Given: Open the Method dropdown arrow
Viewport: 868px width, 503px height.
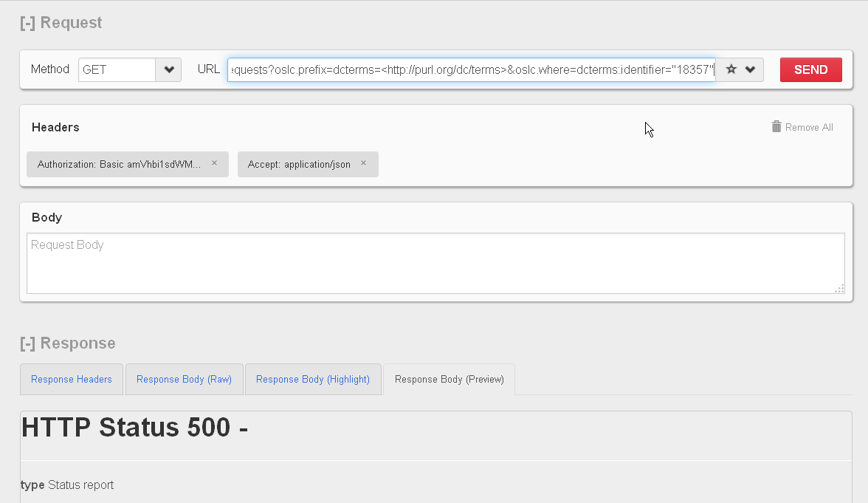Looking at the screenshot, I should coord(169,69).
